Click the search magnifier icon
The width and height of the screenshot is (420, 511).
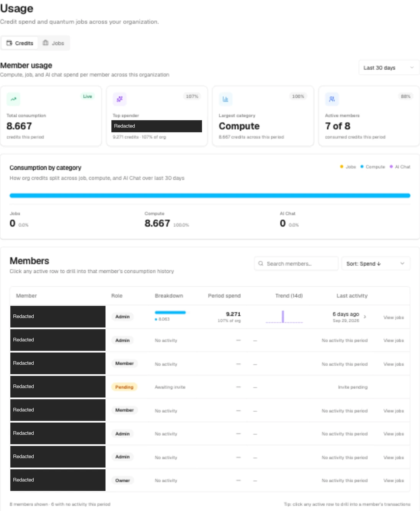point(261,263)
